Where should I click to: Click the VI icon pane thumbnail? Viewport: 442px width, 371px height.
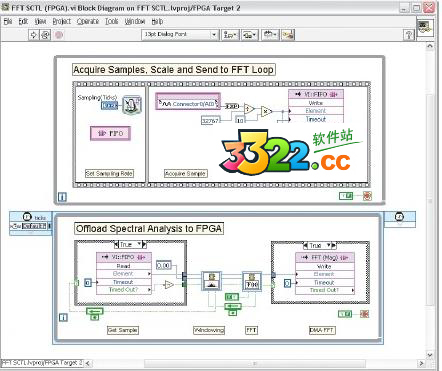(x=425, y=27)
